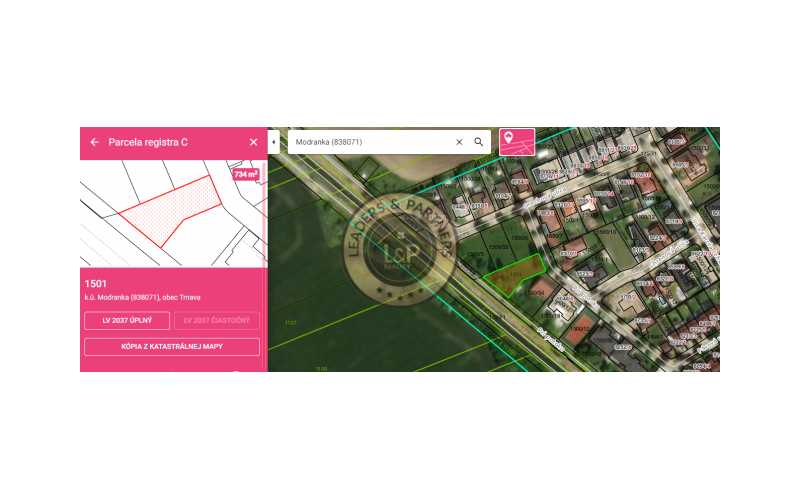Open the pink map layers button
The width and height of the screenshot is (800, 500).
(517, 142)
